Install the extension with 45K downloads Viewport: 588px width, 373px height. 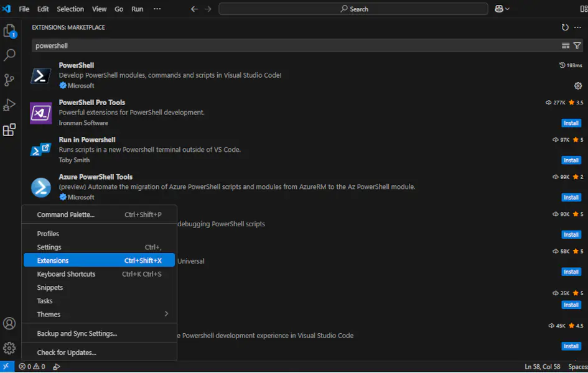[571, 346]
